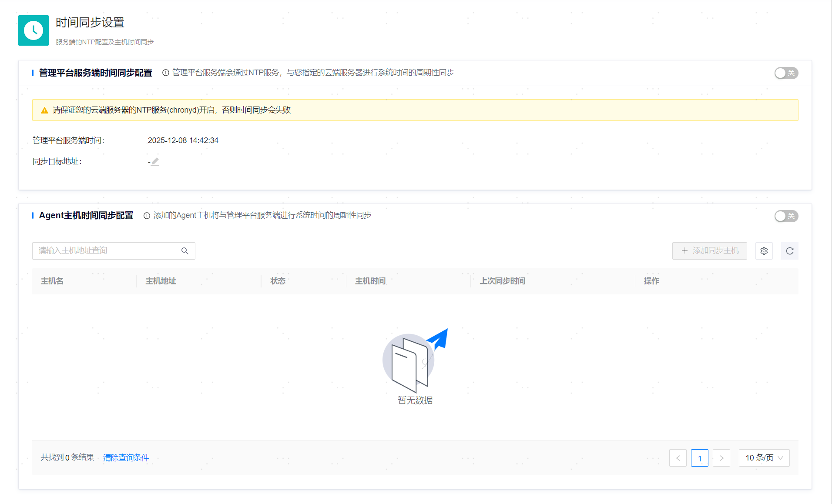Edit the sync target address via pencil icon
Screen dimensions: 832x504
tap(155, 162)
